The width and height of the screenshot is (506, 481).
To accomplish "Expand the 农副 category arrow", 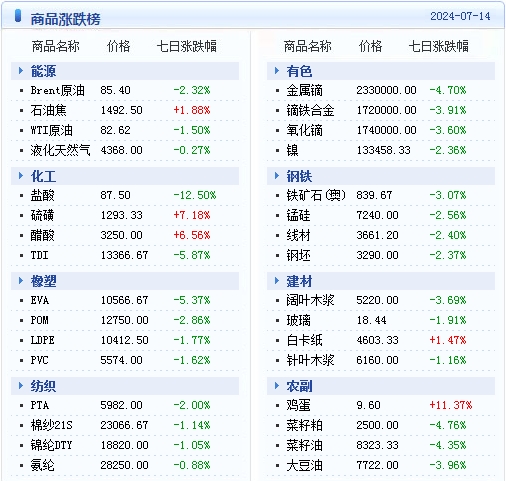I will (277, 386).
